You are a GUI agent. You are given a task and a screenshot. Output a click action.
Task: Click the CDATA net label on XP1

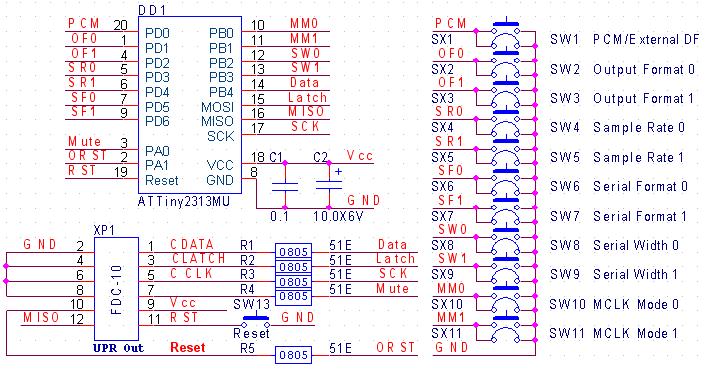click(191, 244)
